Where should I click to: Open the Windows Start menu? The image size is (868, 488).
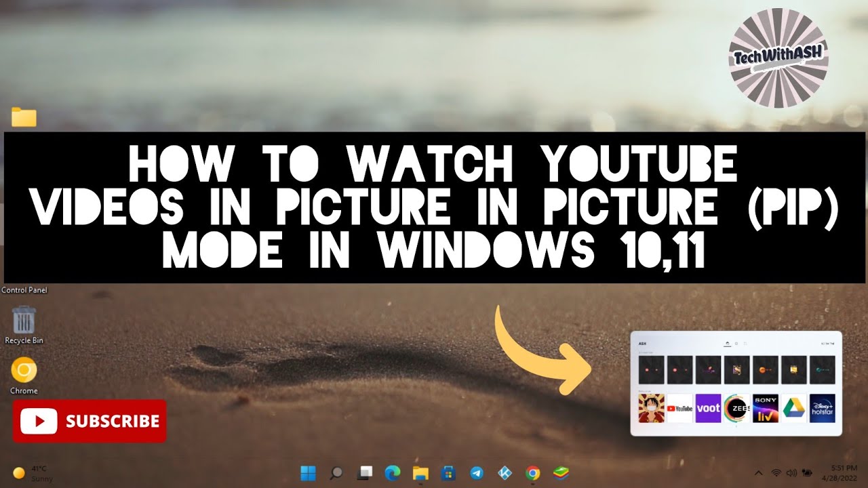[308, 472]
